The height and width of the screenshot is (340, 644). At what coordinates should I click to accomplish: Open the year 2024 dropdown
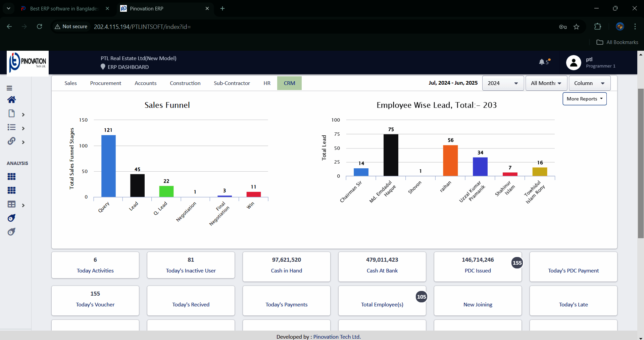pyautogui.click(x=503, y=83)
